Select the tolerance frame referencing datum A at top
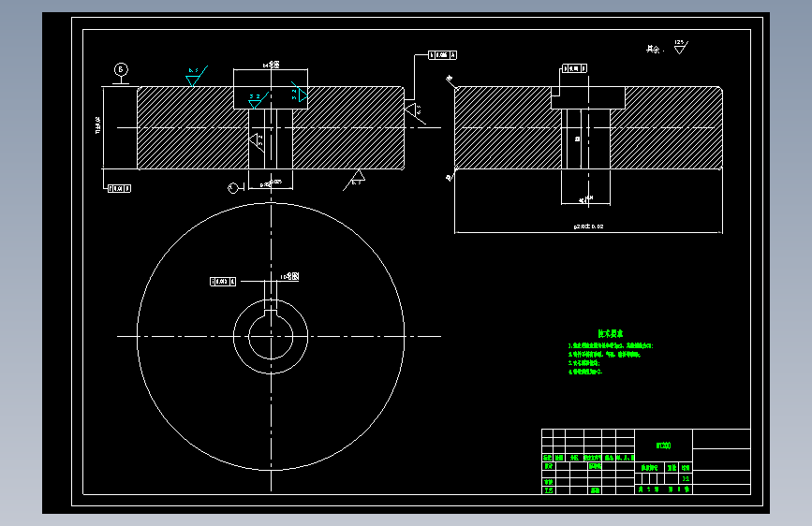Image resolution: width=812 pixels, height=526 pixels. [443, 55]
